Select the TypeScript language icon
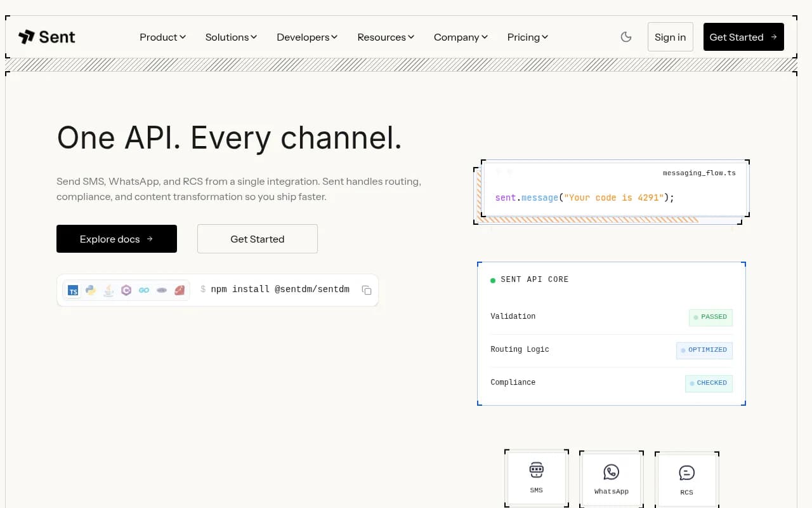The width and height of the screenshot is (812, 508). click(74, 290)
